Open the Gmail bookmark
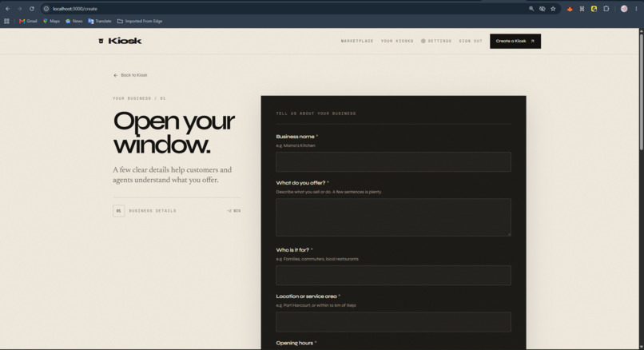The height and width of the screenshot is (350, 644). coord(28,21)
